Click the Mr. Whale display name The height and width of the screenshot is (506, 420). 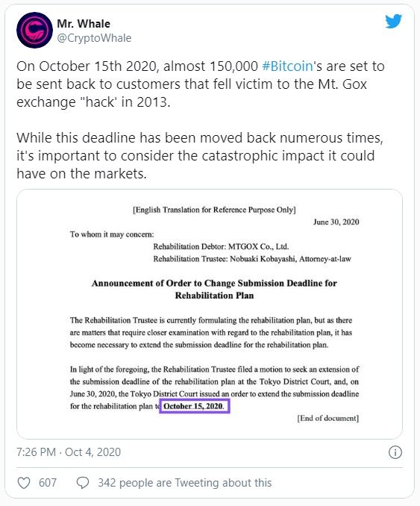pos(84,24)
